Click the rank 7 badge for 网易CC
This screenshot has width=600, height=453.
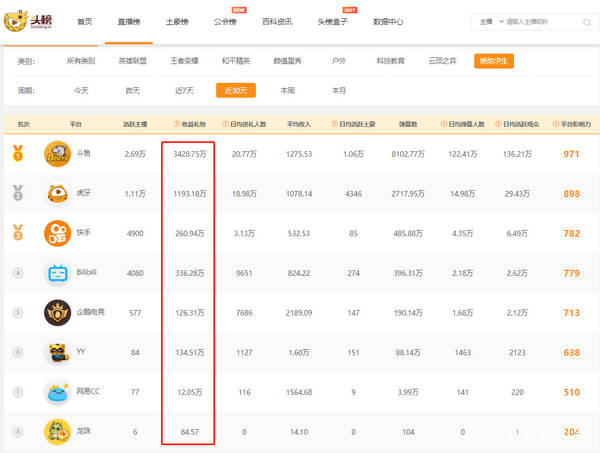[x=18, y=392]
